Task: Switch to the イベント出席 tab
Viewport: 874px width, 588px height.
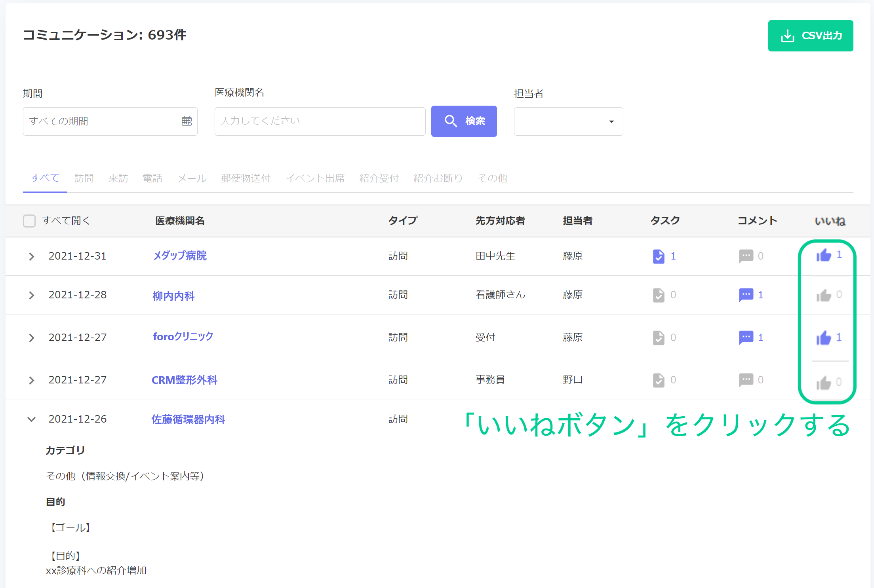Action: [x=315, y=178]
